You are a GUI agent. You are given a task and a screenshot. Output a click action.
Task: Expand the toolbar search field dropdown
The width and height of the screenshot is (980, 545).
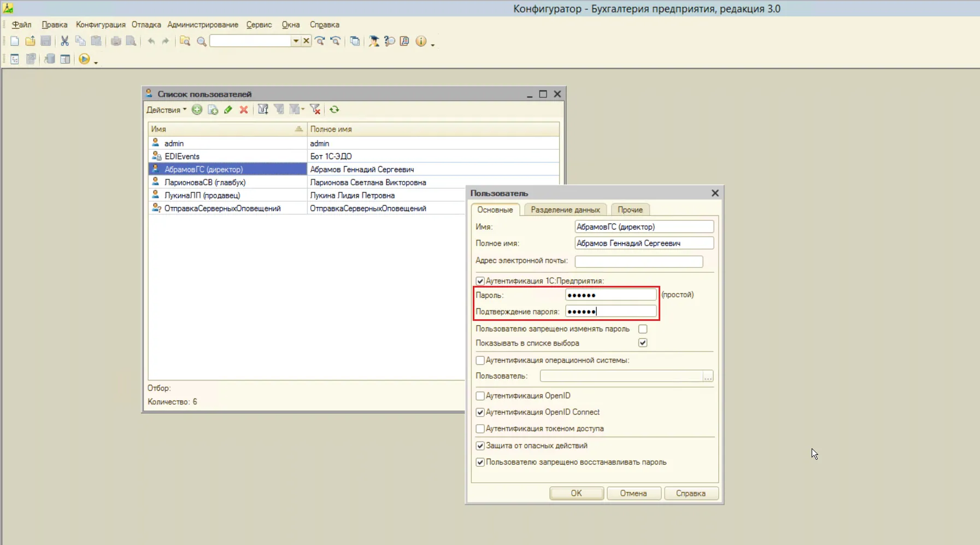click(295, 41)
